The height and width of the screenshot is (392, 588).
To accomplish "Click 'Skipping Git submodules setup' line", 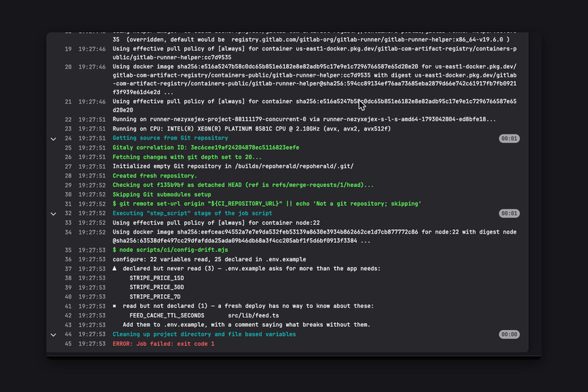I will tap(162, 194).
